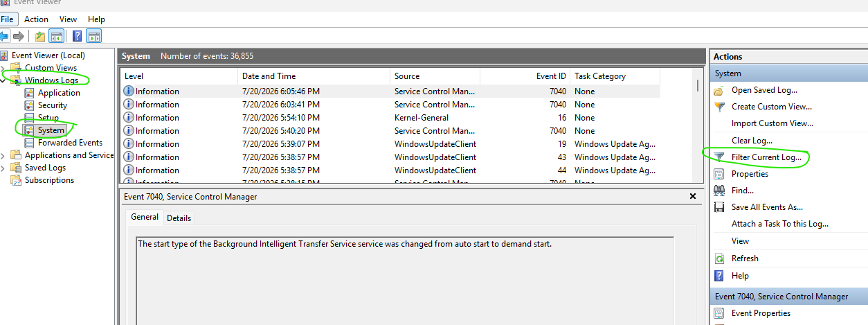This screenshot has height=325, width=868.
Task: Click Attach a Task To this Log
Action: tap(780, 224)
